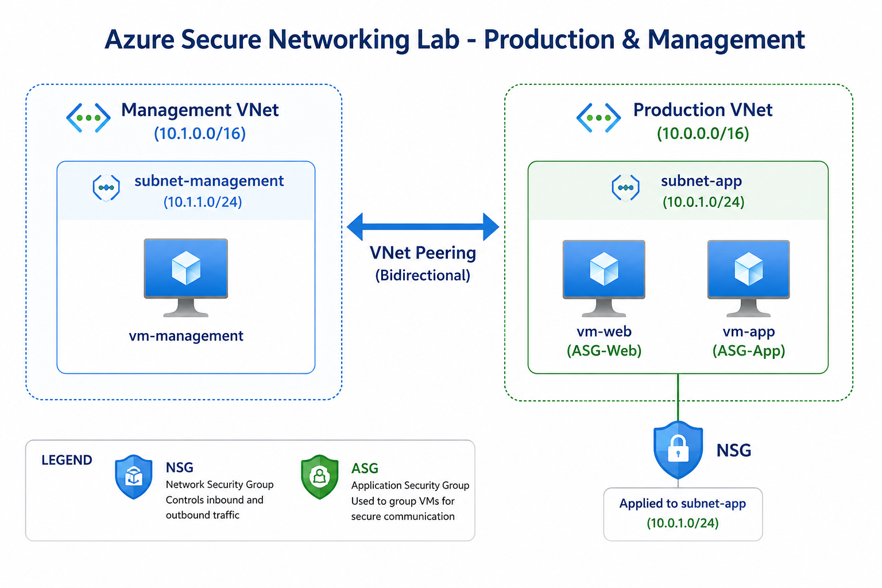
Task: Select the 'subnet-app' heading in Production VNet
Action: point(701,181)
